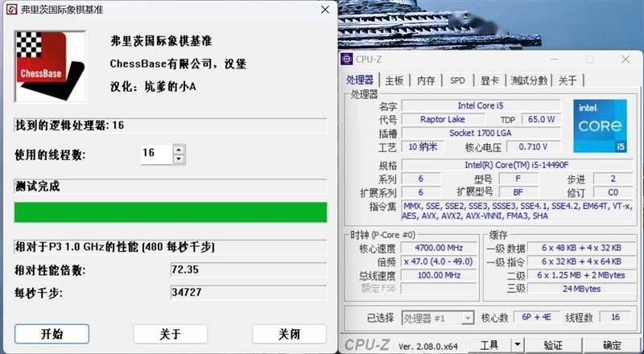Click the 开始 (Start) button

[52, 334]
